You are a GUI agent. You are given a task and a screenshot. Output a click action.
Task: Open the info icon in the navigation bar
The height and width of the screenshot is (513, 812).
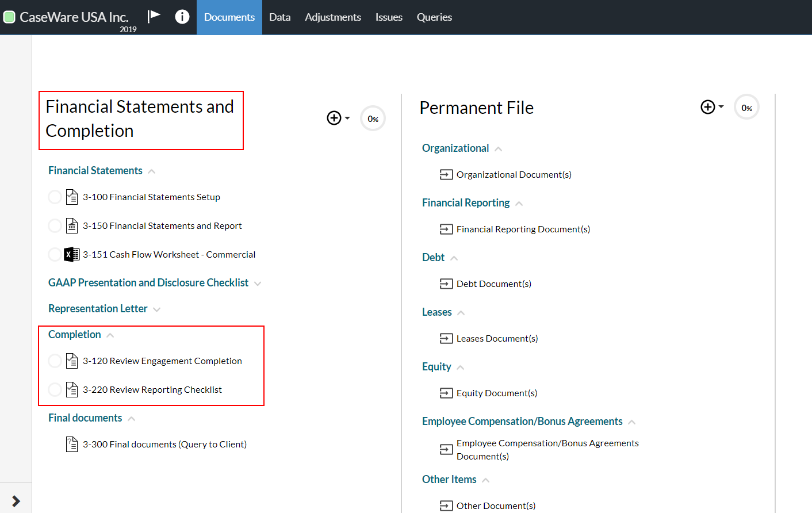point(182,17)
